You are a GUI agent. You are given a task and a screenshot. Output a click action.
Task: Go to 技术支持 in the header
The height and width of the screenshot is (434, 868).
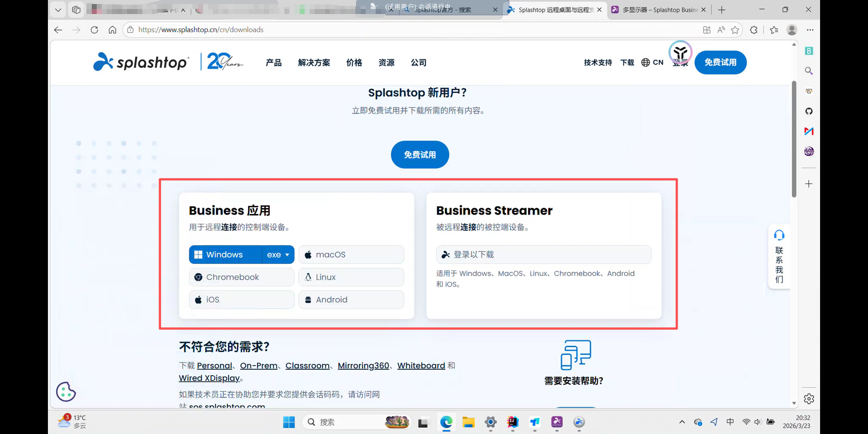pos(598,62)
